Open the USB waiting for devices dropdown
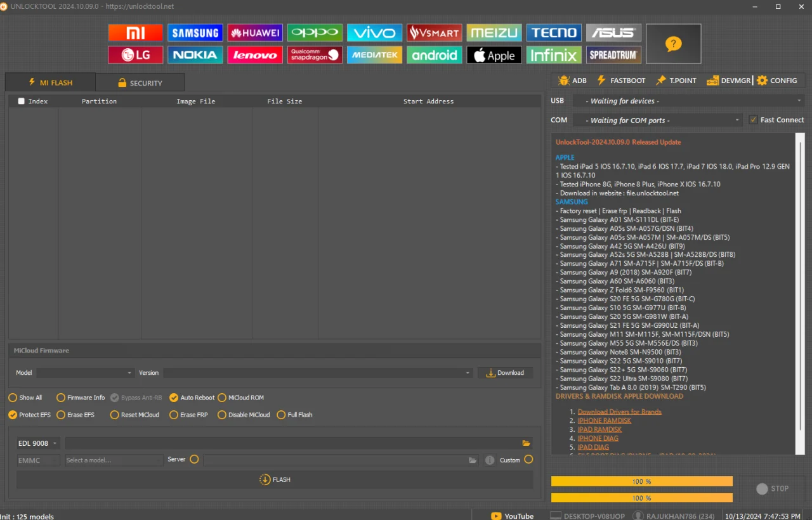 click(x=688, y=101)
